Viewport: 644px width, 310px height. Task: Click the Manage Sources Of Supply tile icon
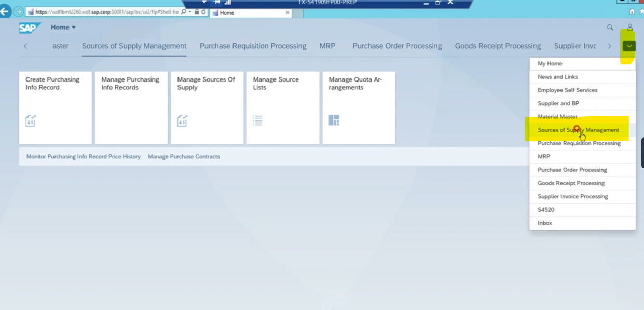182,120
